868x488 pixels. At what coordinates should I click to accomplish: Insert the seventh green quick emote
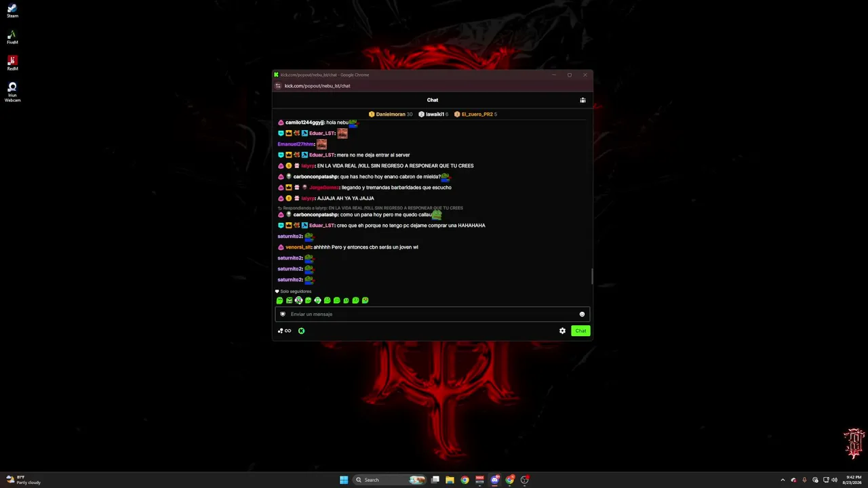pos(336,300)
